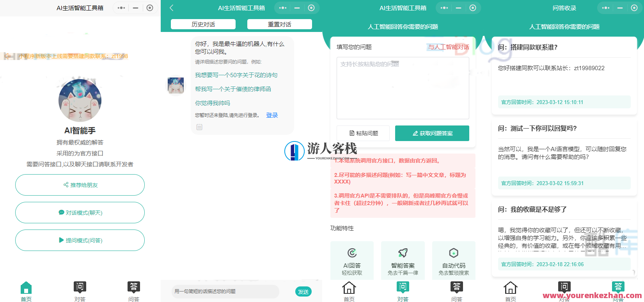Viewport: 644px width, 302px height.
Task: Open more-options dots in 问答收录 header
Action: 606,8
